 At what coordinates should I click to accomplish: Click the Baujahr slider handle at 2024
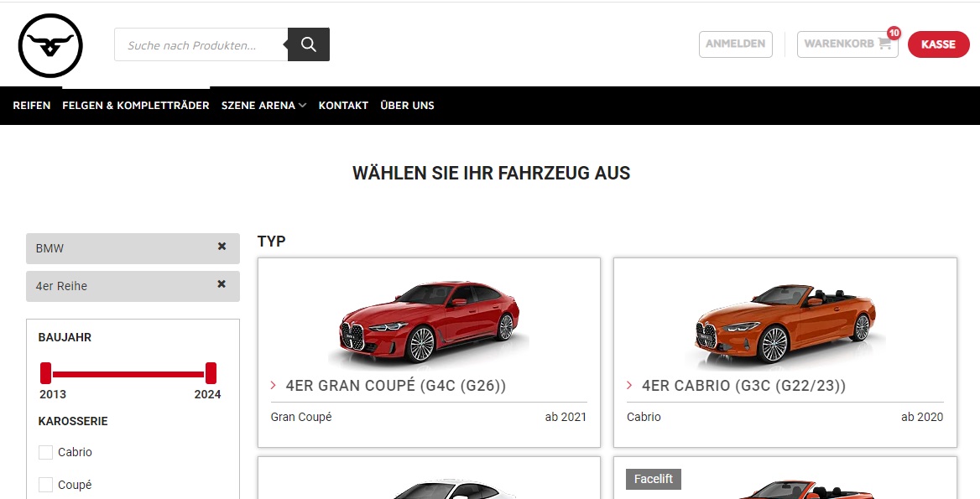click(x=211, y=373)
